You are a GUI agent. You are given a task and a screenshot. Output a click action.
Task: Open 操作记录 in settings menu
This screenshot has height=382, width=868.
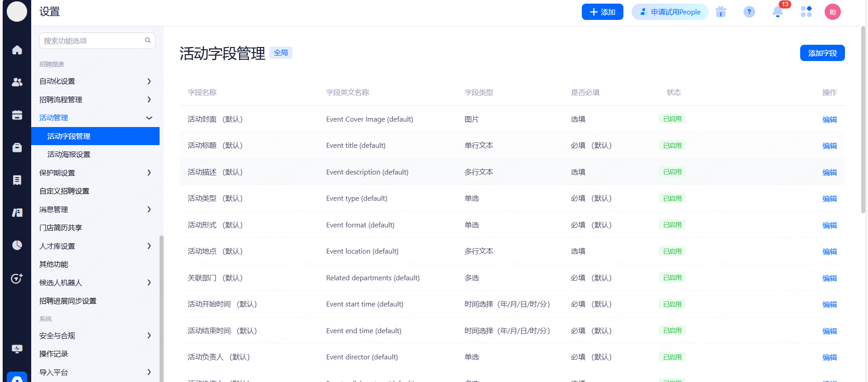click(x=54, y=354)
